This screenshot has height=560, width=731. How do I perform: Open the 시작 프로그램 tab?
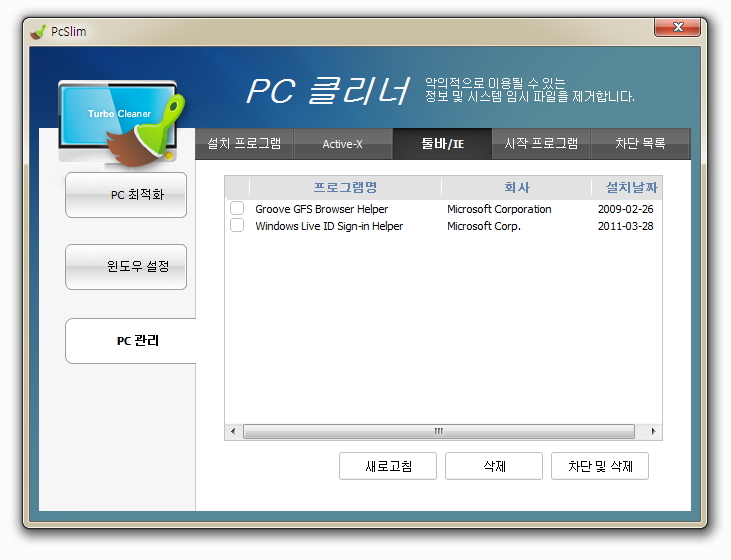541,144
